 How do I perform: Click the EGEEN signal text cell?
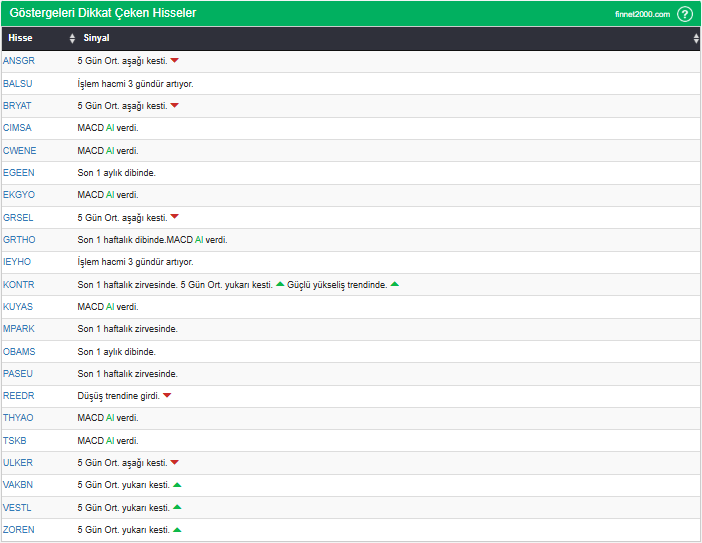click(x=116, y=173)
